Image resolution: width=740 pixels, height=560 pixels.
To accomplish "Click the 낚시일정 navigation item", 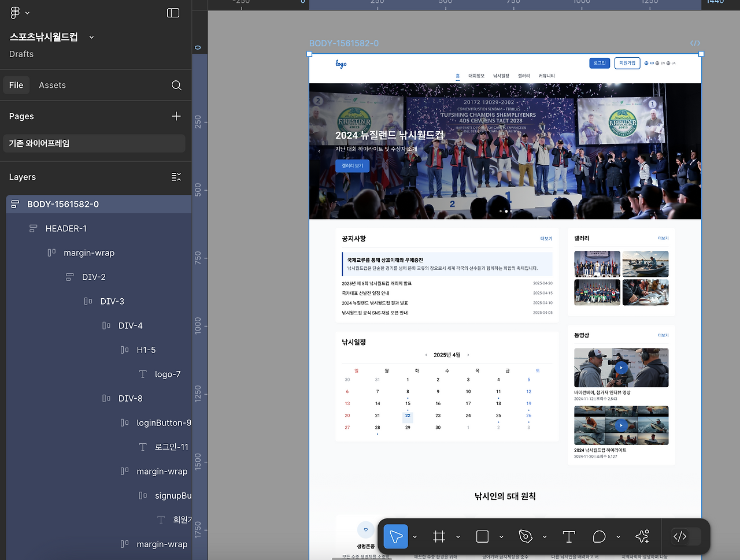I will pyautogui.click(x=501, y=76).
